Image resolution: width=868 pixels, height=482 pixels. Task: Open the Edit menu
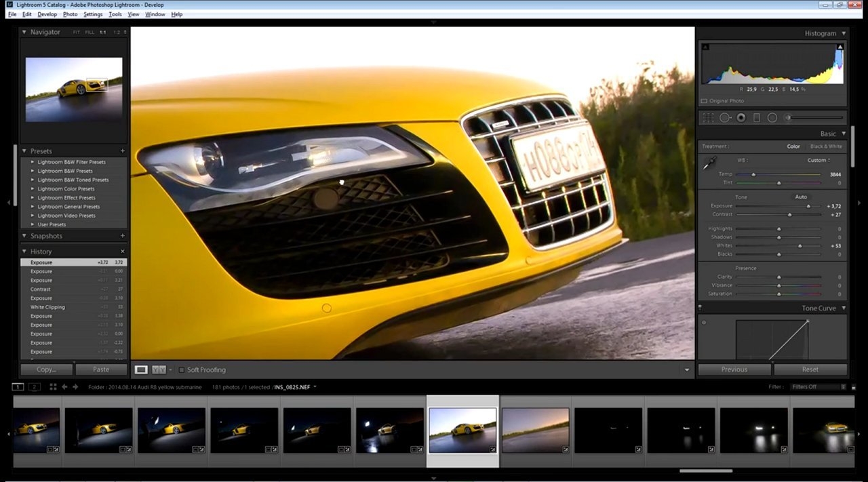pyautogui.click(x=26, y=14)
